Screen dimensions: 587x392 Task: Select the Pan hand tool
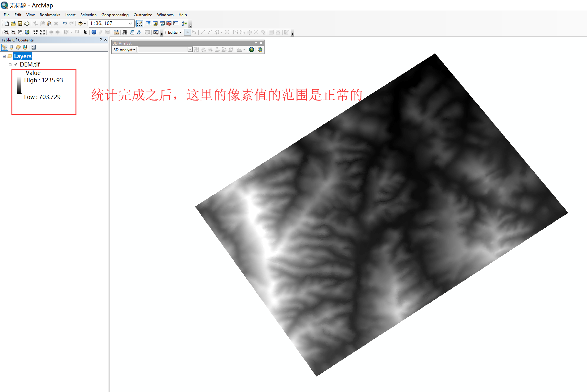click(20, 32)
